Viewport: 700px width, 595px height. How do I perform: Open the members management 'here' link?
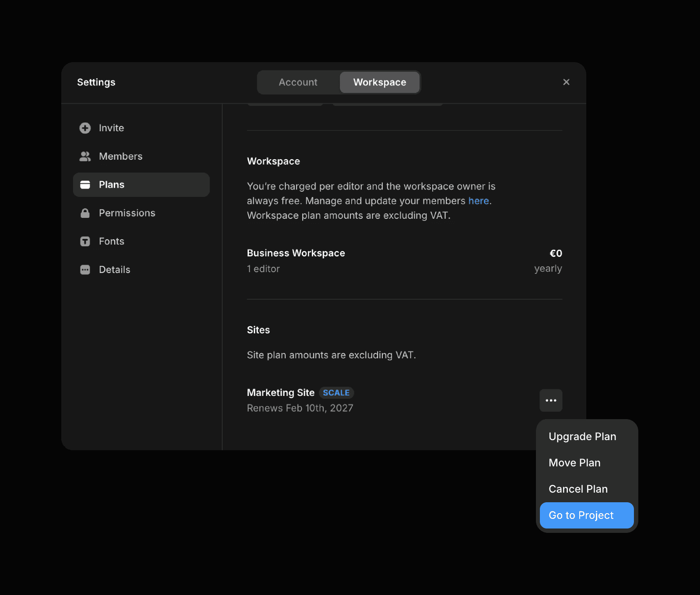(478, 201)
